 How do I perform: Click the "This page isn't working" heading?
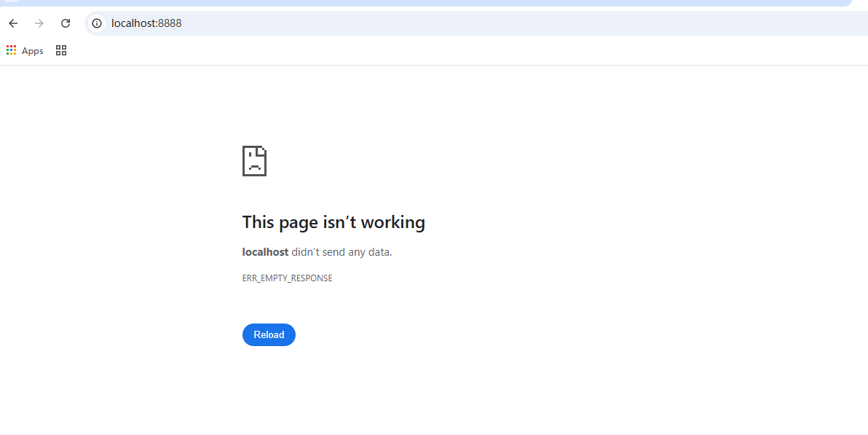click(334, 222)
